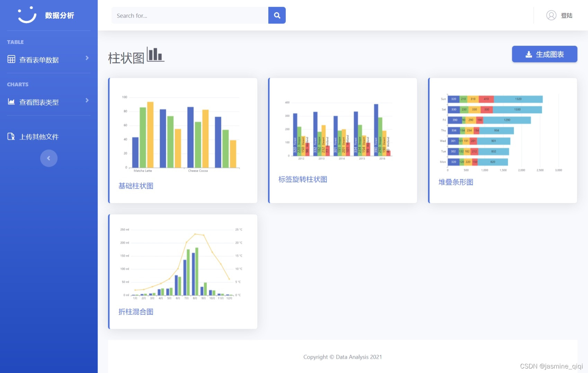This screenshot has height=373, width=588.
Task: Expand chevron next to 查看图表类型
Action: click(87, 100)
